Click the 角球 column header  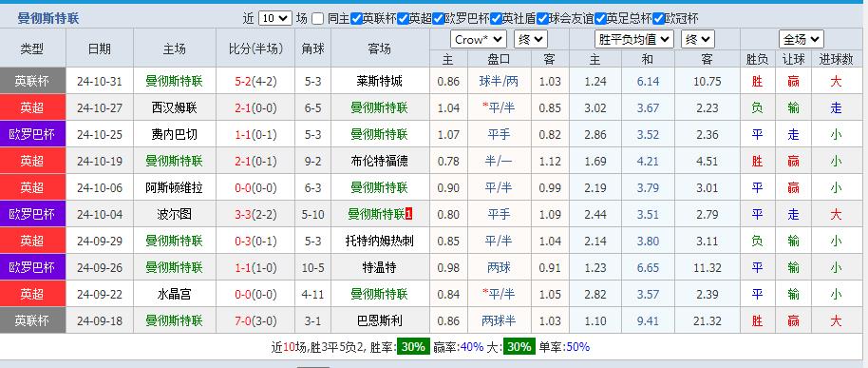pos(312,48)
